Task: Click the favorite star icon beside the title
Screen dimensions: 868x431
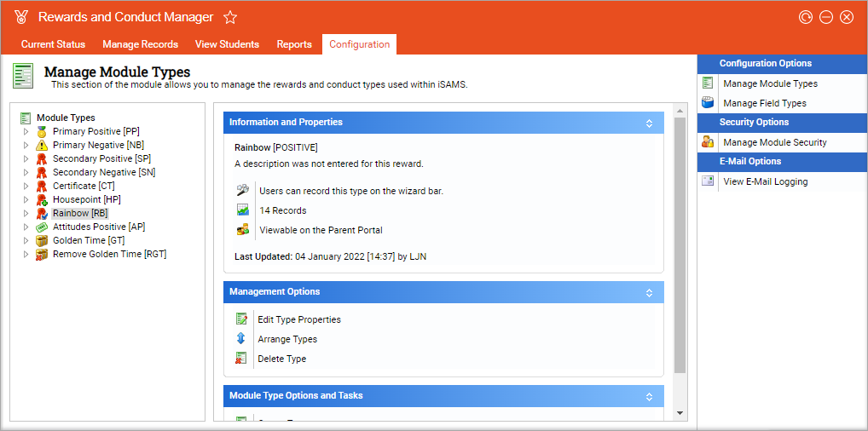Action: [x=230, y=17]
